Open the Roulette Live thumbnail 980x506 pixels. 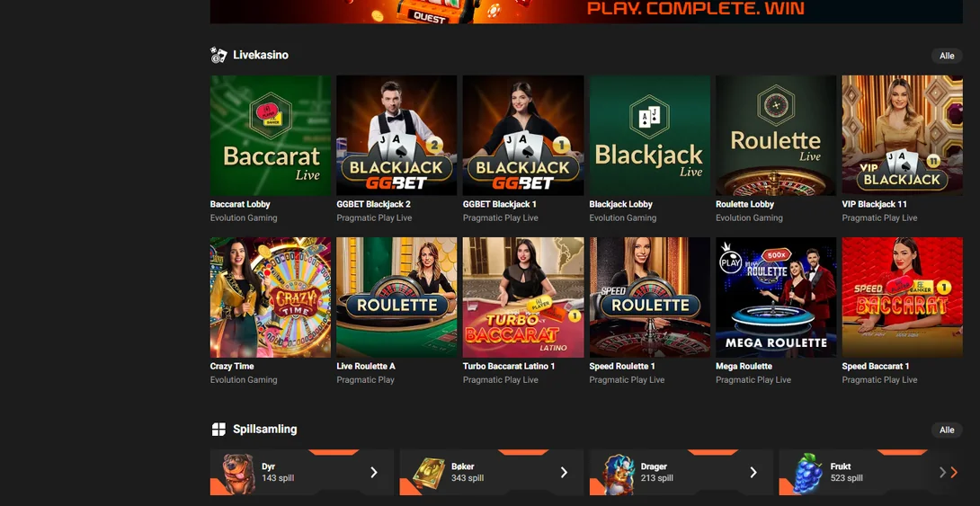click(x=776, y=136)
